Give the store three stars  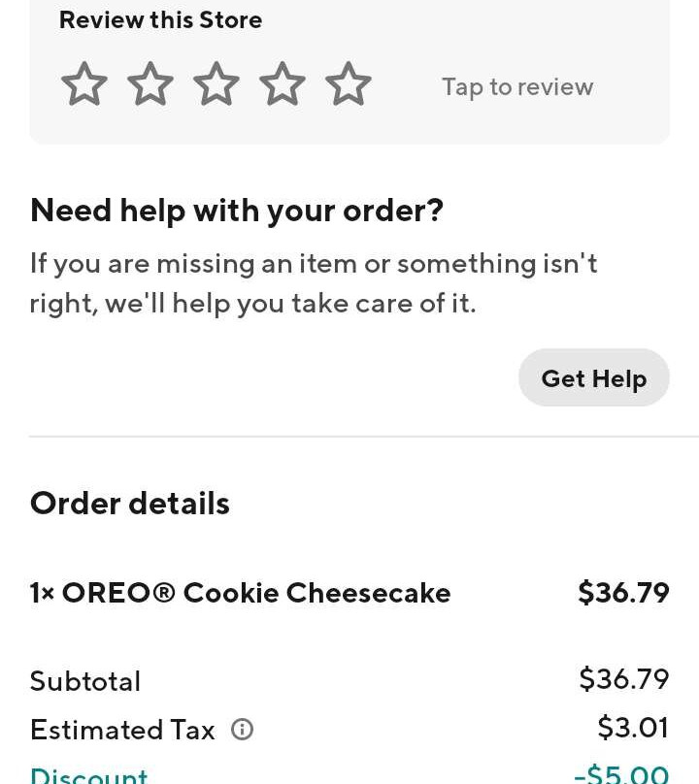pyautogui.click(x=216, y=84)
